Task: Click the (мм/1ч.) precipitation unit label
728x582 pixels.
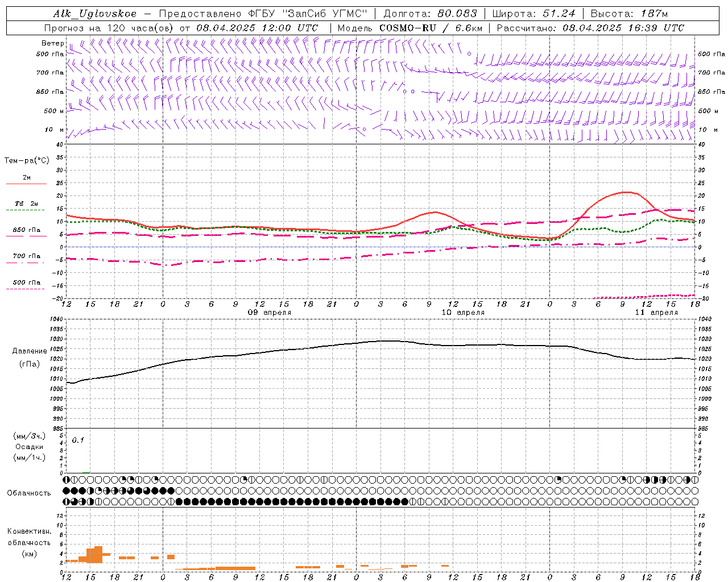Action: pos(29,458)
